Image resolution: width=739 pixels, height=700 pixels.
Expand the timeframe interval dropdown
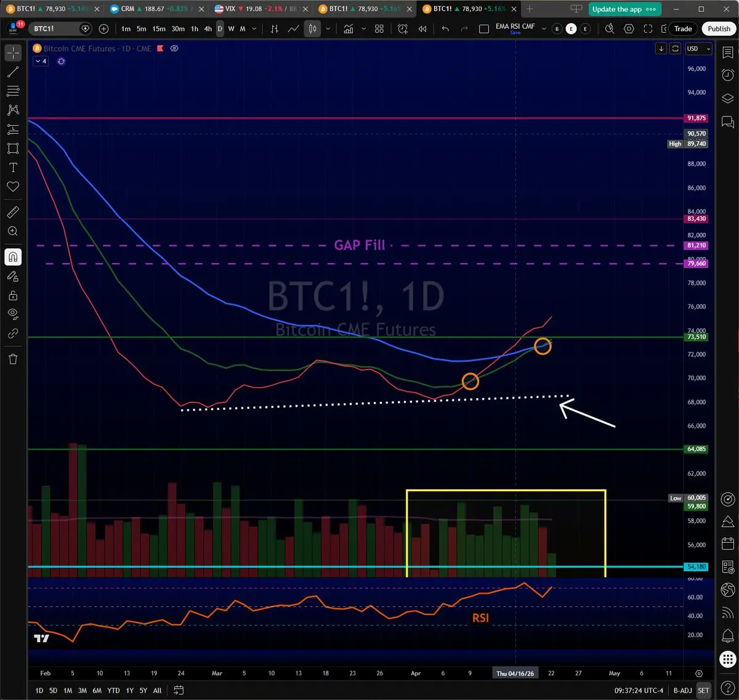[x=254, y=29]
